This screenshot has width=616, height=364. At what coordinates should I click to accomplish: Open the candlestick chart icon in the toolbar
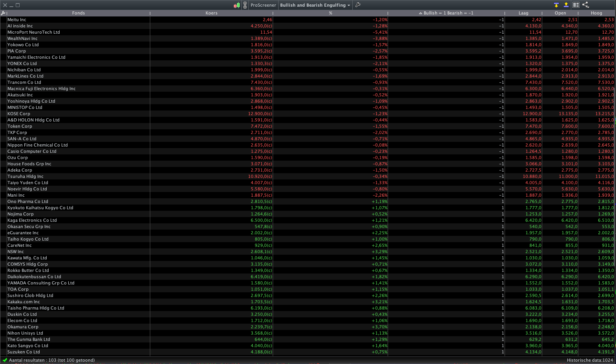pyautogui.click(x=237, y=5)
